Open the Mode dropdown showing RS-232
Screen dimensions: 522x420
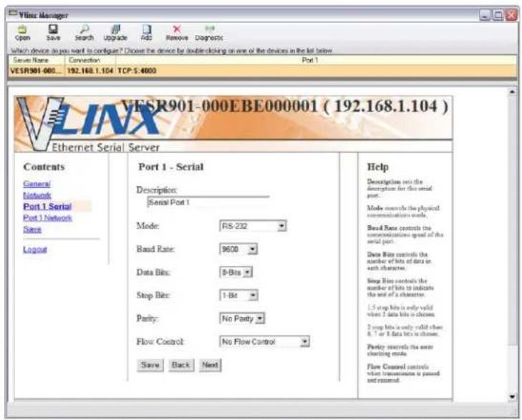click(253, 226)
